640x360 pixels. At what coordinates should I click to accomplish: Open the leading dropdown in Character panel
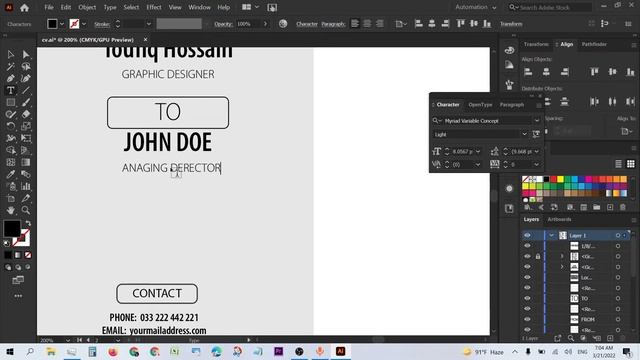[537, 151]
